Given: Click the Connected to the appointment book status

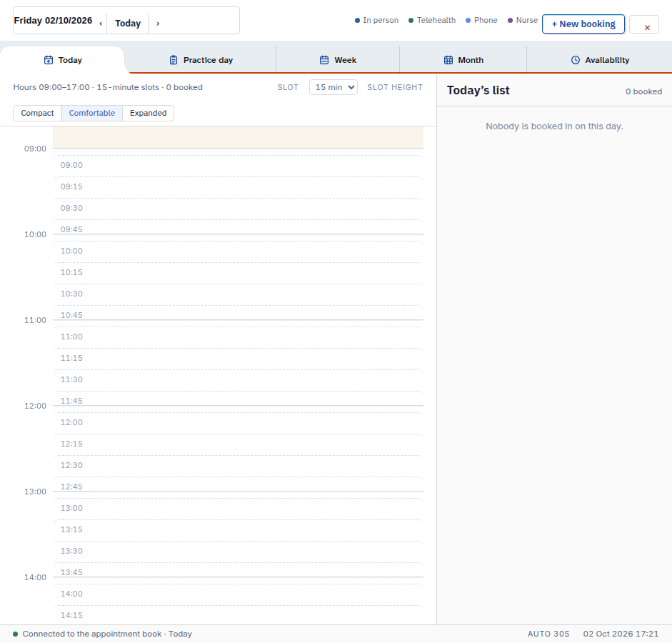Looking at the screenshot, I should click(107, 634).
